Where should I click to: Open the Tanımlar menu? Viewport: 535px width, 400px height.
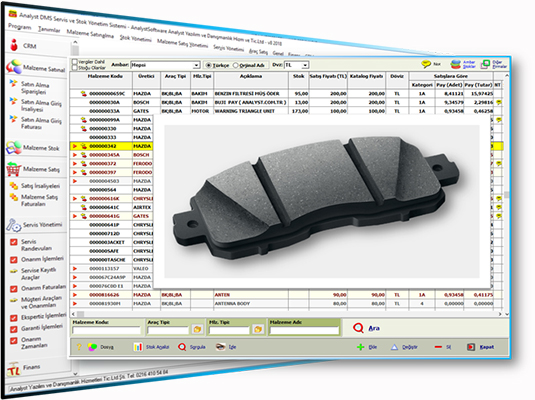click(49, 30)
